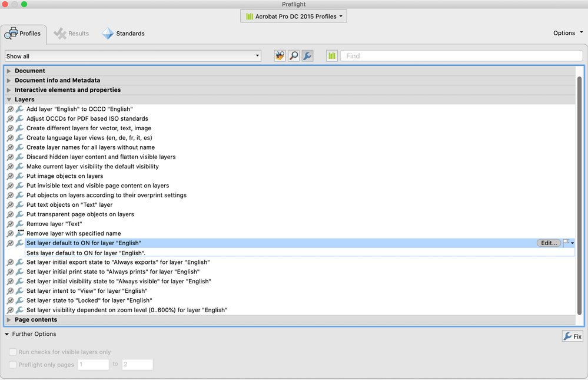
Task: Click the flag icon on the selected fixup row
Action: pyautogui.click(x=566, y=243)
